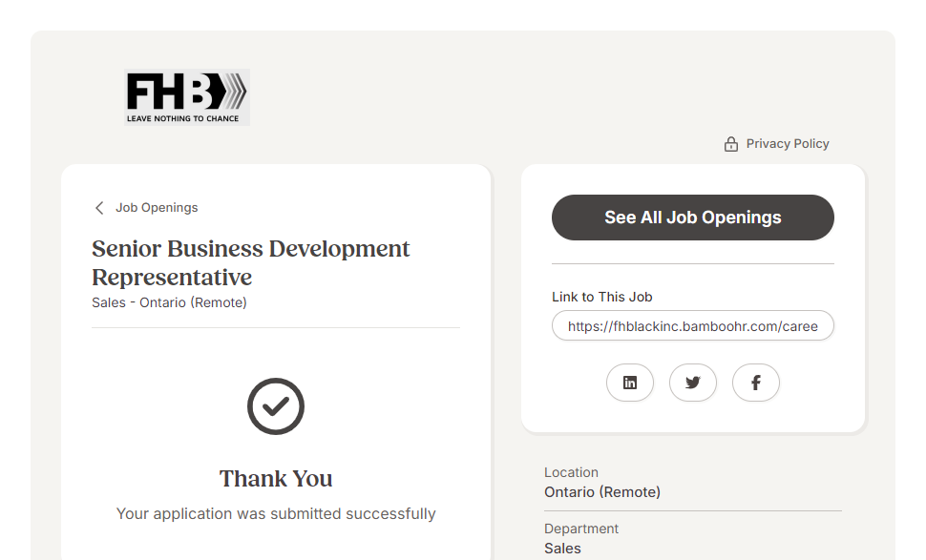Click the success checkmark circle icon
This screenshot has width=926, height=560.
(x=276, y=406)
